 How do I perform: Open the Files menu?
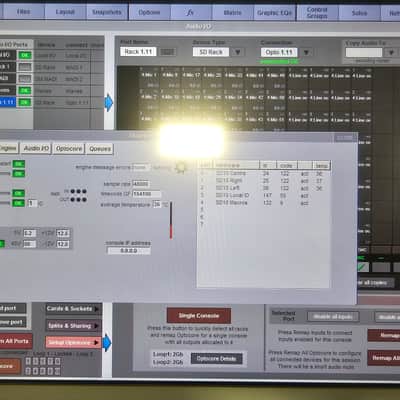click(x=23, y=12)
